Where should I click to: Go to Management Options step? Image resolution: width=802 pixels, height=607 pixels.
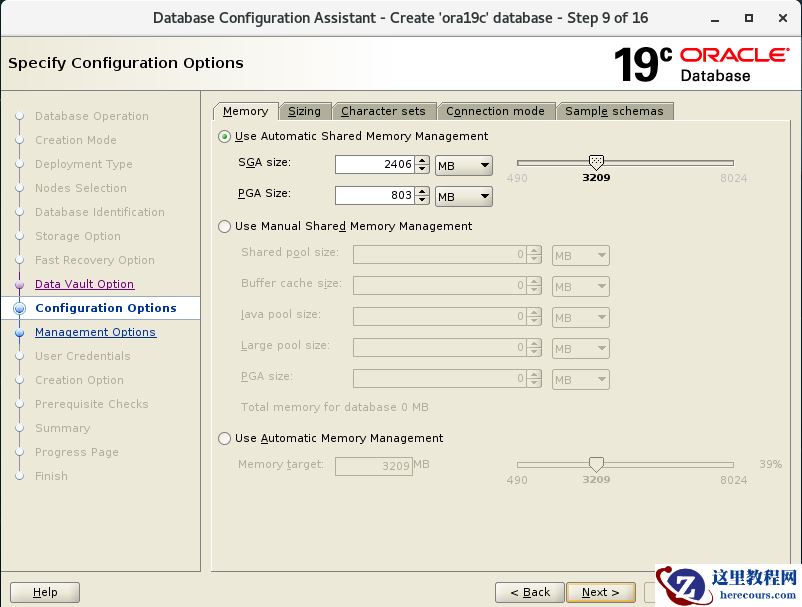click(x=95, y=332)
